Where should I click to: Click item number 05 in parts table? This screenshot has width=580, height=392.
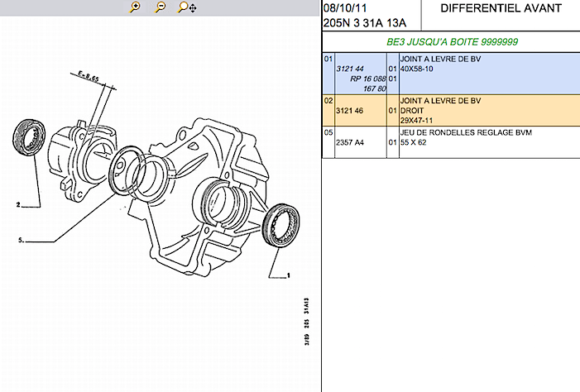click(328, 132)
